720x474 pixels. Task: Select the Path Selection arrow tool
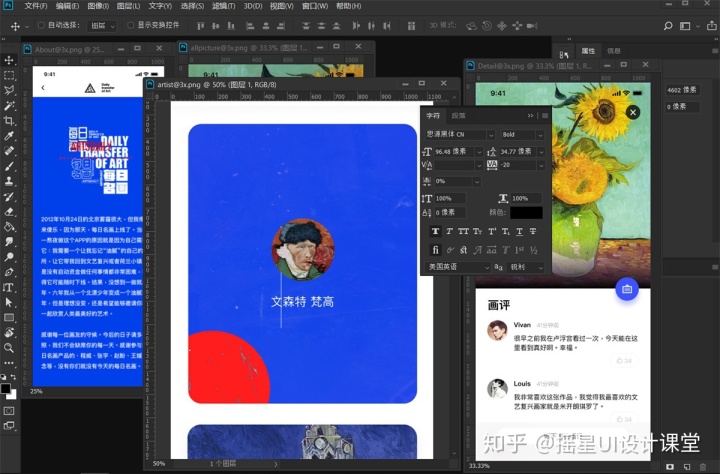pos(9,302)
